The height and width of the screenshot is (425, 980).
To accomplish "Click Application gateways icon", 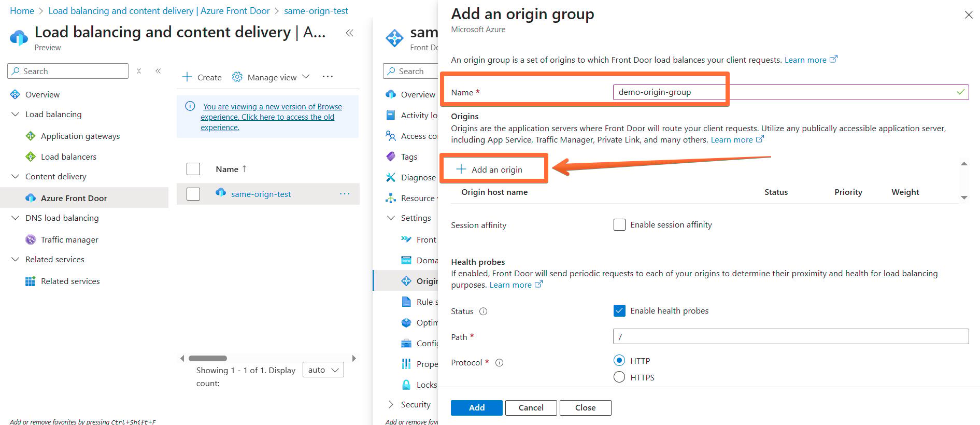I will [x=31, y=136].
